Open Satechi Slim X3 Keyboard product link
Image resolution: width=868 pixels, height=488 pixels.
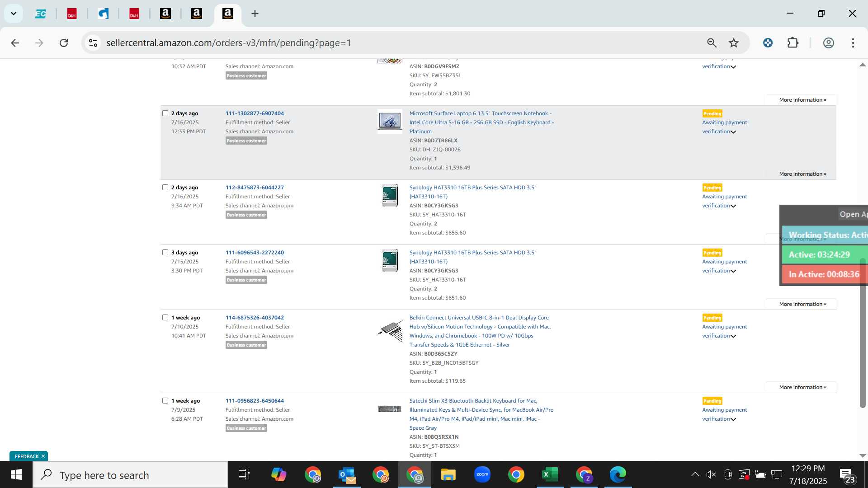(x=481, y=414)
